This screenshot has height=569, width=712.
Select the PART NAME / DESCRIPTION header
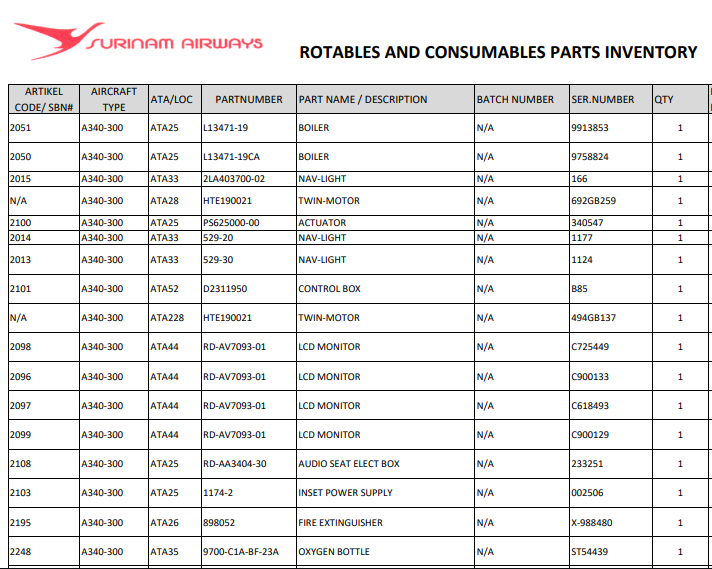click(x=363, y=100)
